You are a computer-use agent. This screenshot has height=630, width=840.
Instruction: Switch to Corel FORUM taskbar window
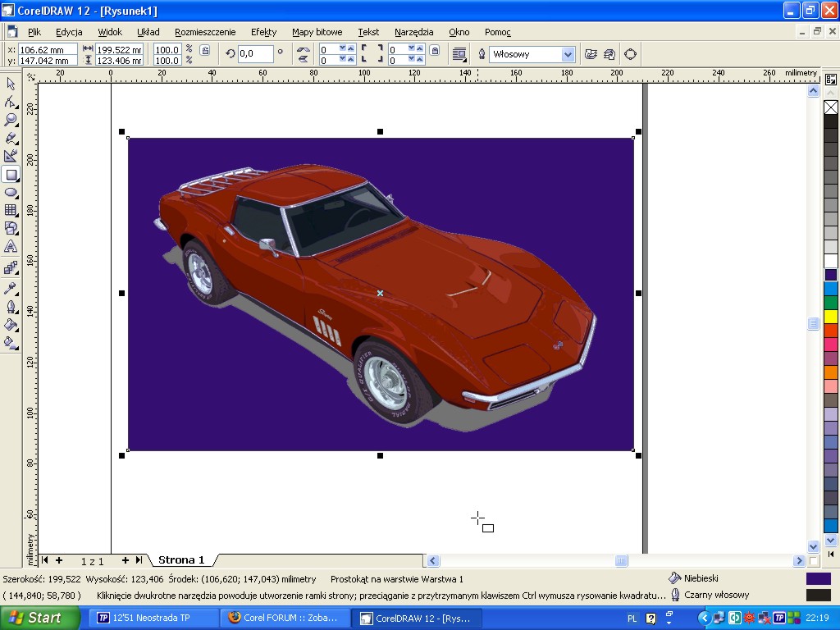point(285,618)
